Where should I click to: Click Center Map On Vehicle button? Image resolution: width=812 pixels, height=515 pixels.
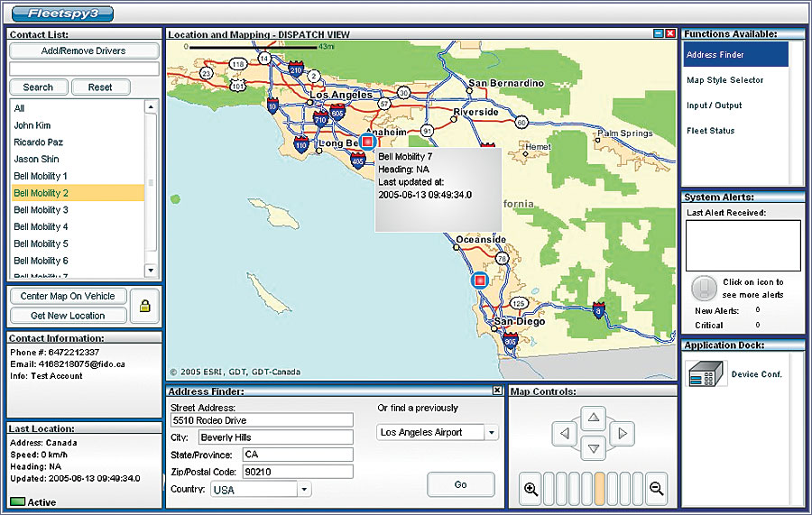[x=68, y=296]
